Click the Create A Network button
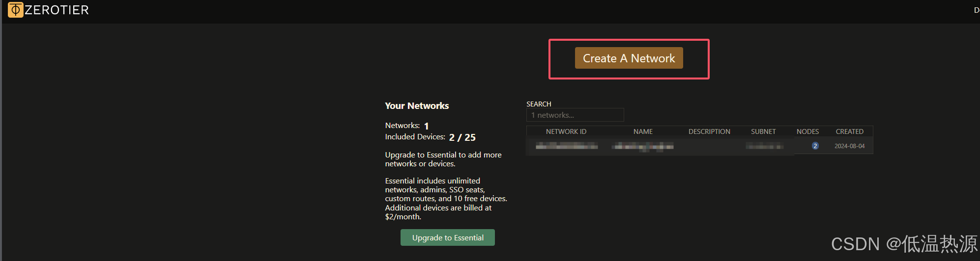Viewport: 980px width, 261px height. (629, 58)
